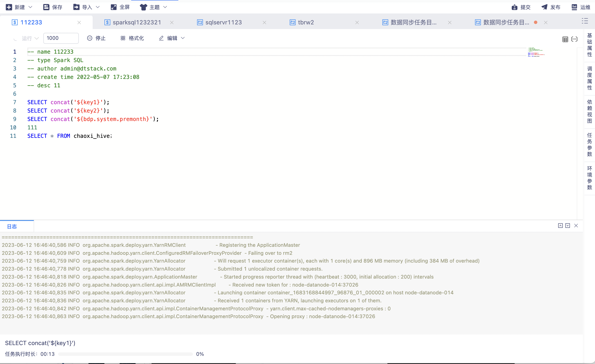This screenshot has width=595, height=364.
Task: Switch to the tbrw2 tab
Action: 306,23
